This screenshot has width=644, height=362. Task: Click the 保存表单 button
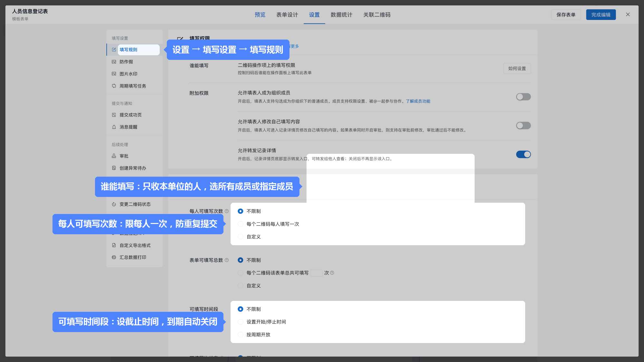coord(566,15)
